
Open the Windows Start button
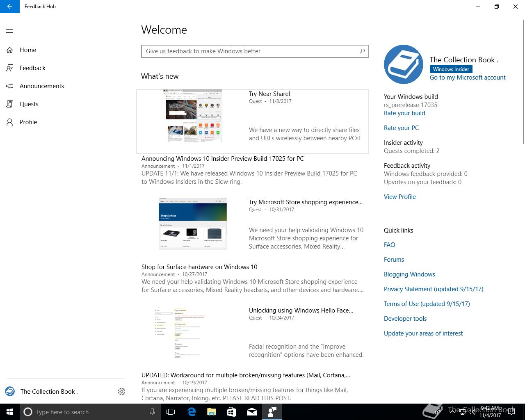click(x=10, y=412)
